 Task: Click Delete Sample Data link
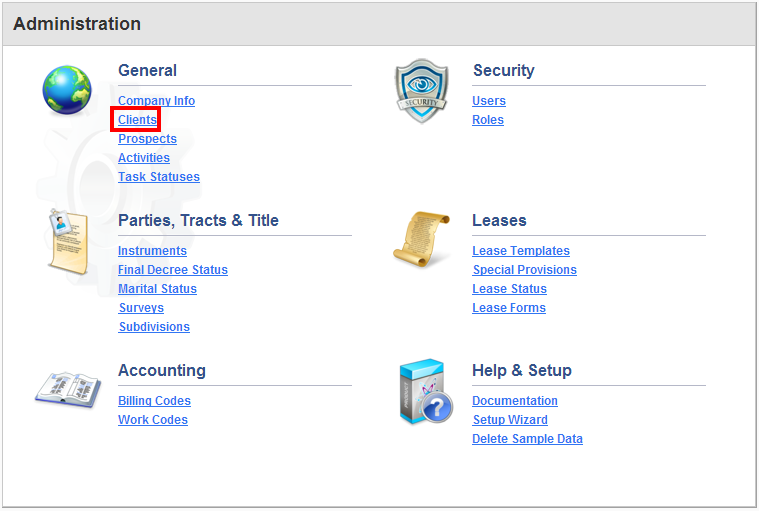point(527,438)
